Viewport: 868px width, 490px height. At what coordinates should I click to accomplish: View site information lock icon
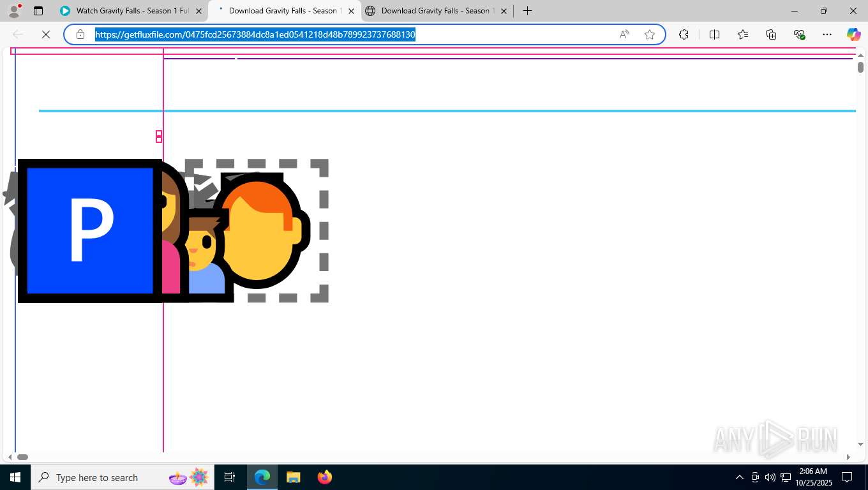coord(80,34)
